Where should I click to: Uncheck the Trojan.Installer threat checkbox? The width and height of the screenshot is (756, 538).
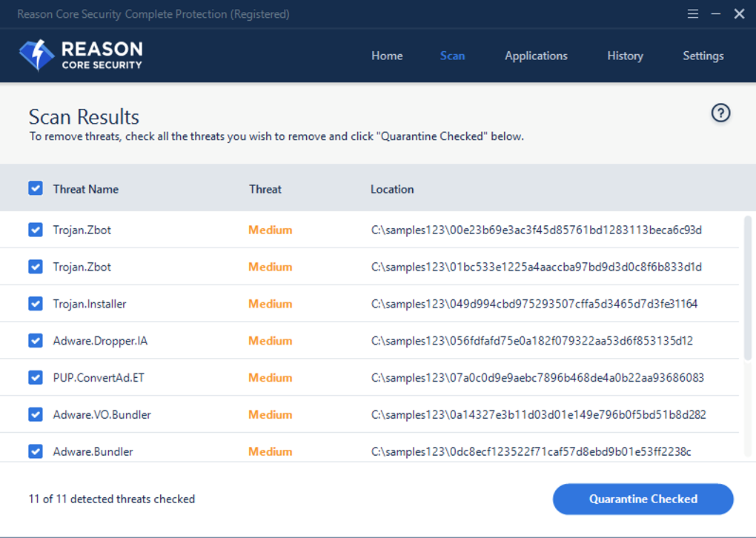tap(35, 304)
